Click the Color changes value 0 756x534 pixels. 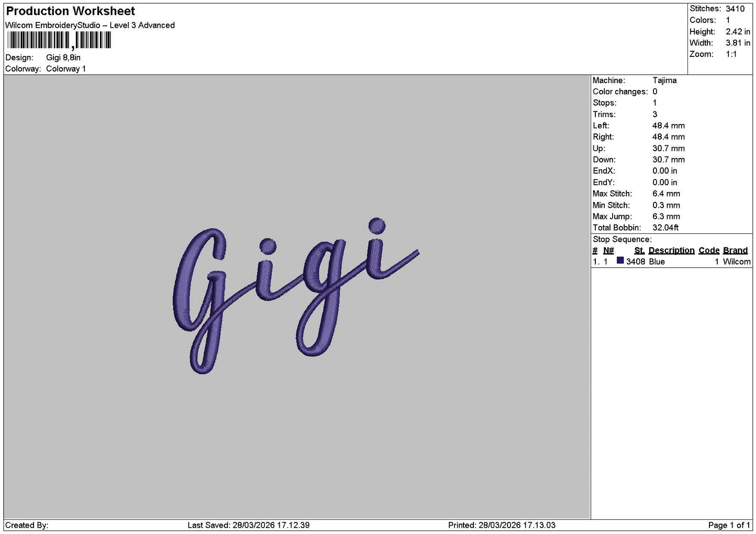click(x=655, y=92)
